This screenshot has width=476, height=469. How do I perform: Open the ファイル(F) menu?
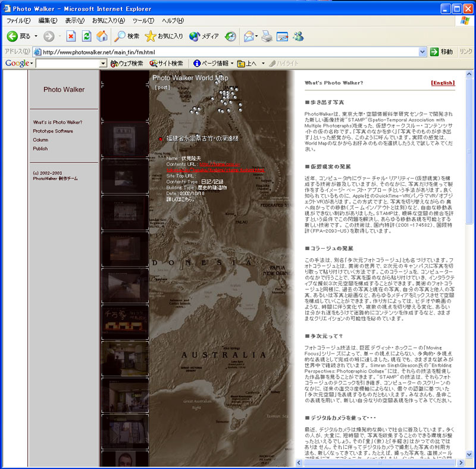(x=18, y=20)
